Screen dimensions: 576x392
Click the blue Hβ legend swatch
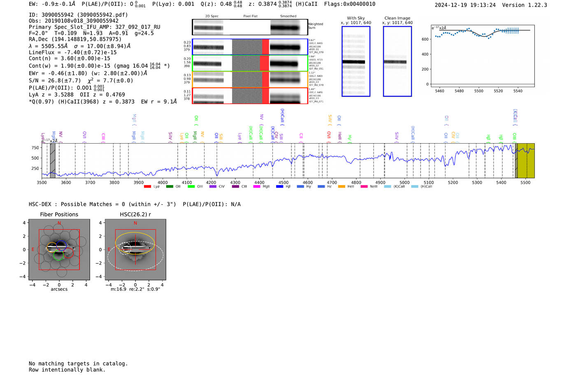pyautogui.click(x=280, y=187)
